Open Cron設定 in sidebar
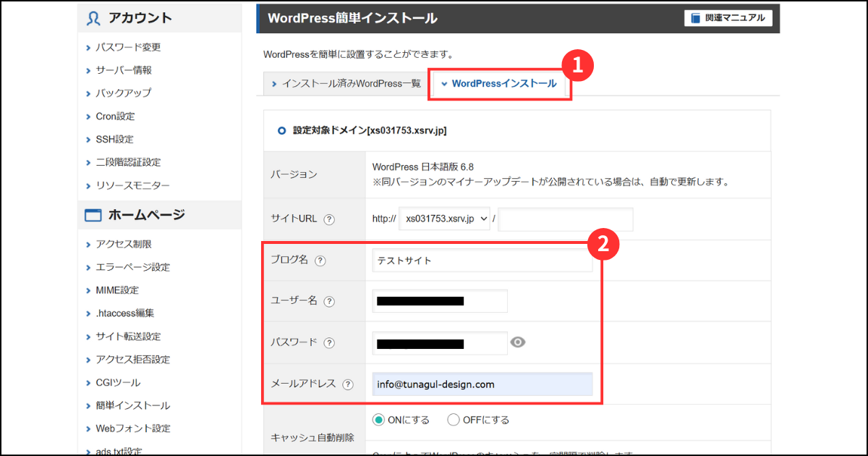 tap(115, 117)
